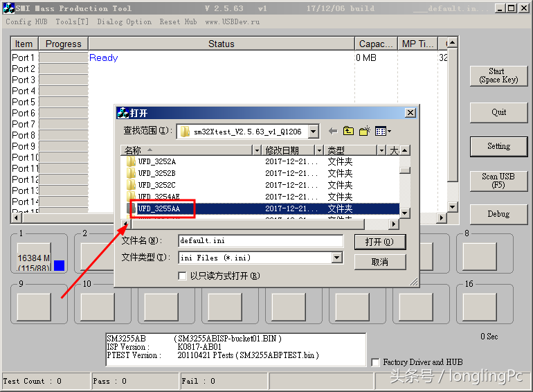Screen dimensions: 533x392
Task: Open the Dialog Option menu
Action: pos(125,21)
